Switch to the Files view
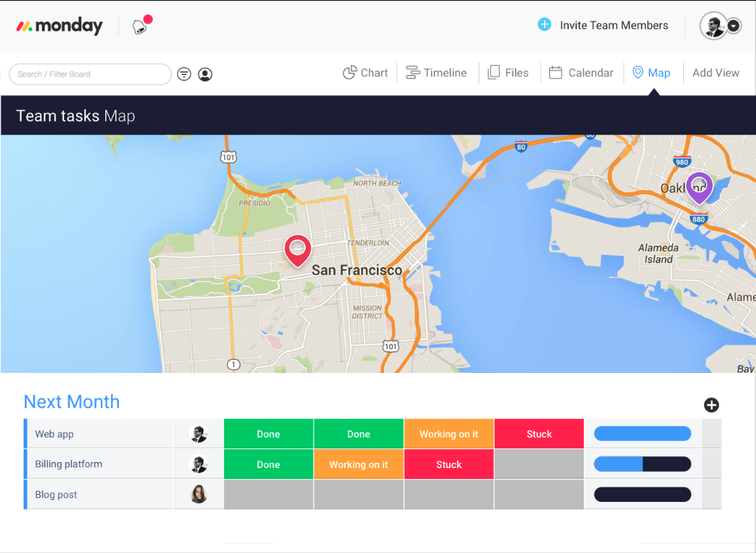The height and width of the screenshot is (553, 756). pos(508,73)
